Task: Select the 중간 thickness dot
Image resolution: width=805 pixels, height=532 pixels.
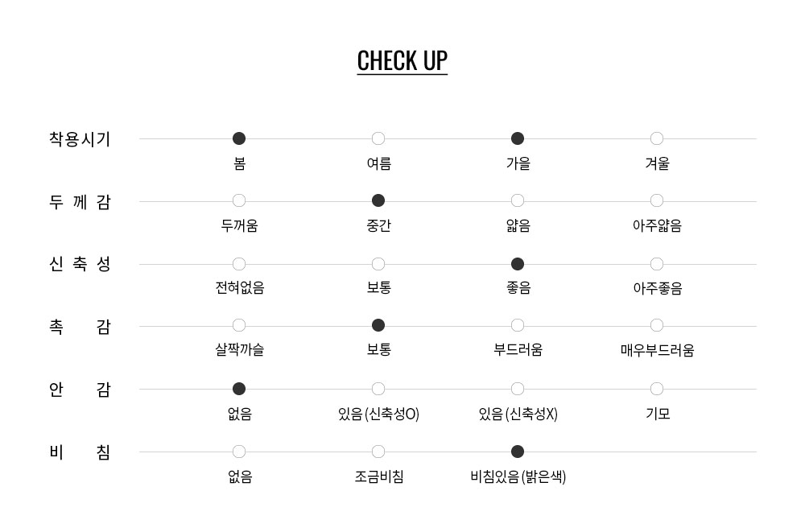Action: click(x=378, y=200)
